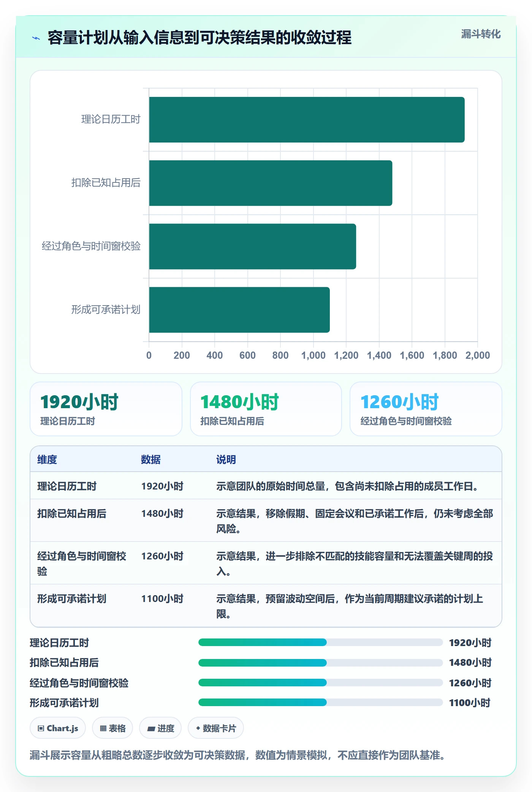Select the 1480小时 summary card
The image size is (532, 792).
266,409
